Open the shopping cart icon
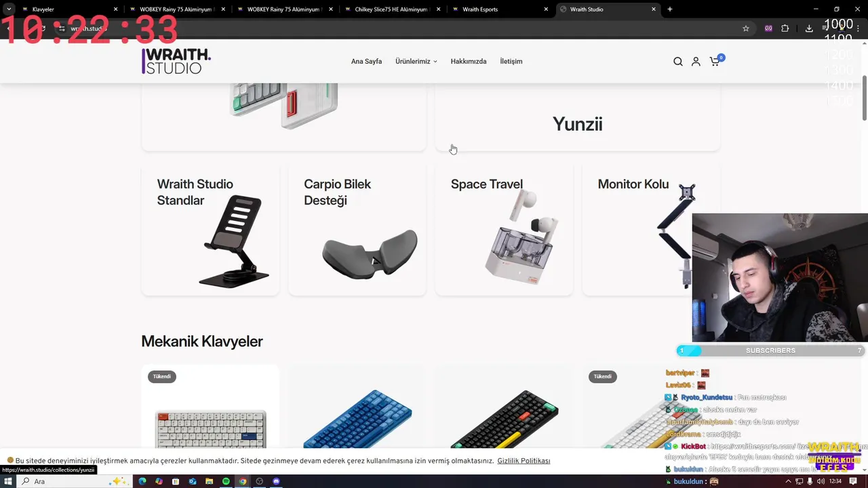 715,61
